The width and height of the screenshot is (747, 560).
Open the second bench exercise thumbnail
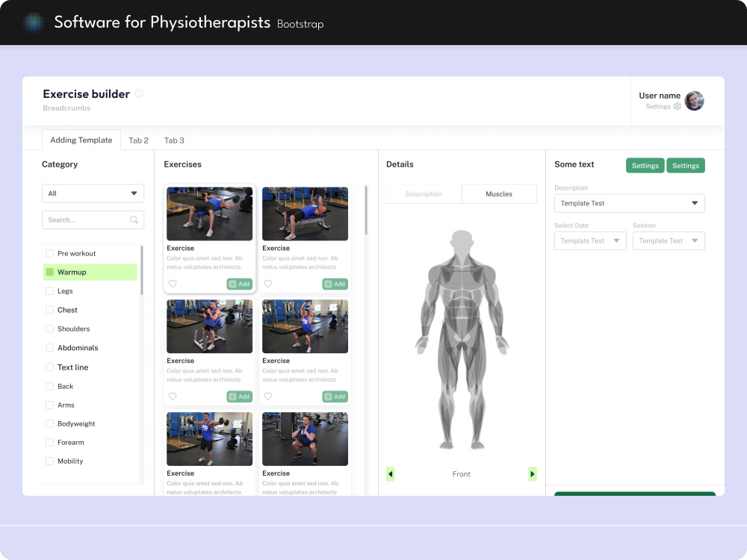point(305,214)
